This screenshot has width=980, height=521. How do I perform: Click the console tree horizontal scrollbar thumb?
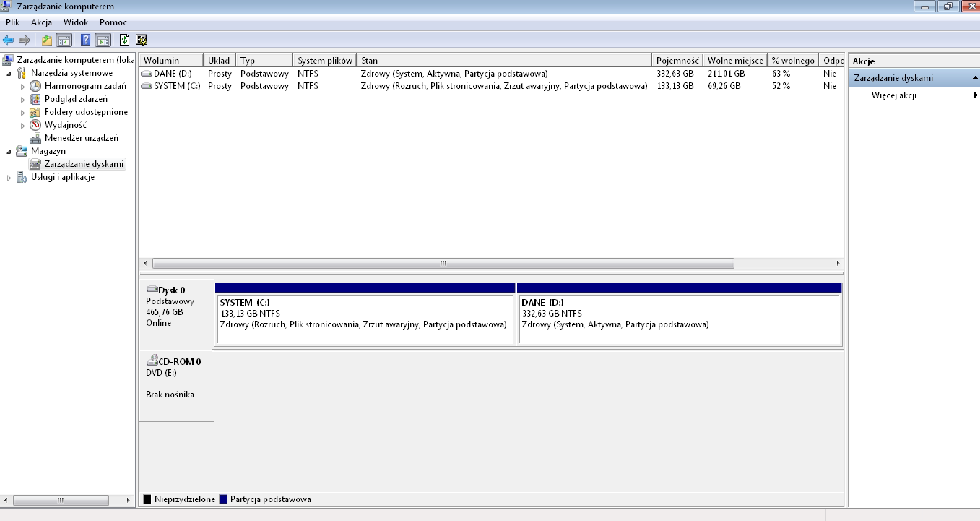coord(61,499)
